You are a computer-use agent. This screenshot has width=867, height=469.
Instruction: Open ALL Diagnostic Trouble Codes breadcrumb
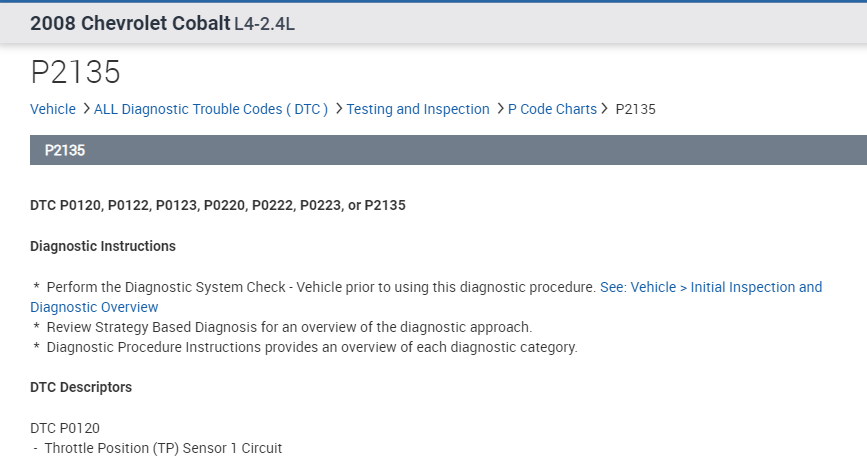(211, 109)
